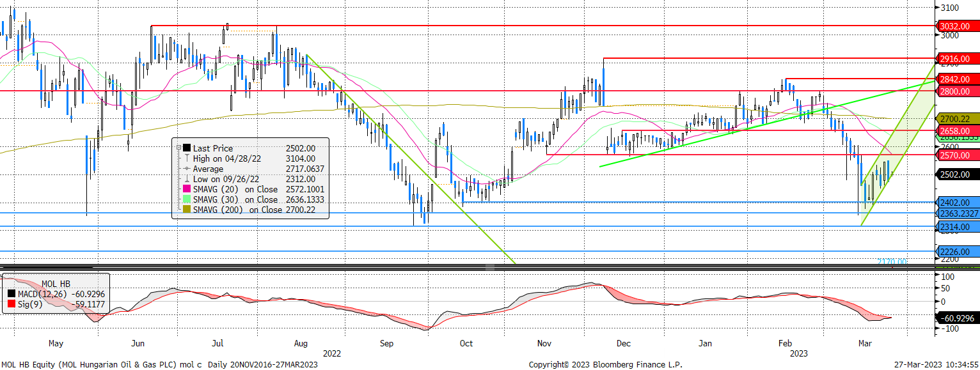The image size is (980, 370).
Task: Collapse the legend tree next to Last Price
Action: [178, 148]
